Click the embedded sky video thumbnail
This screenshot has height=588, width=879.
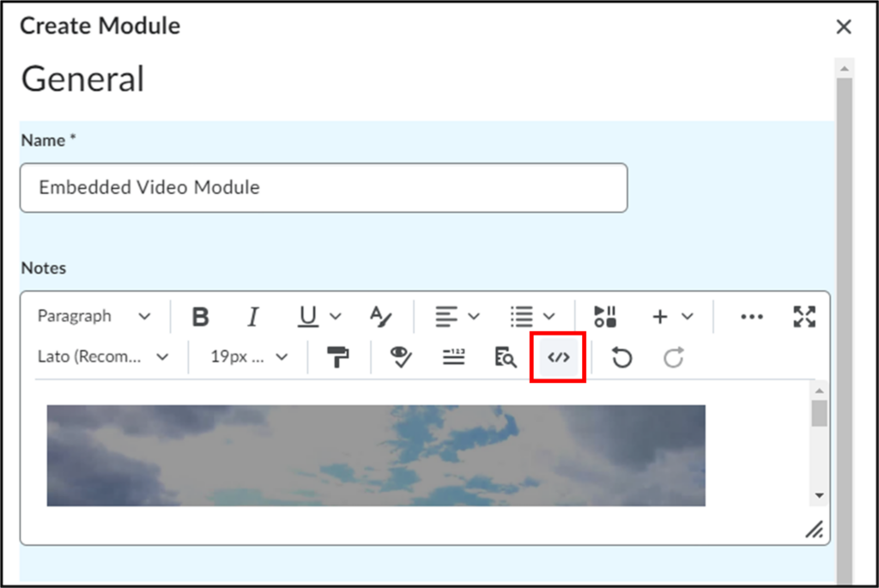click(376, 455)
